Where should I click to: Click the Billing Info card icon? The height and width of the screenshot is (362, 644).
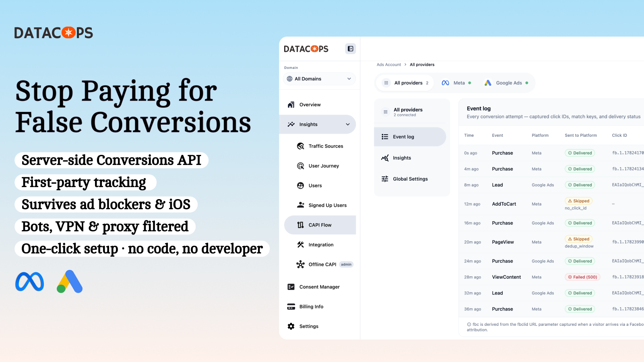tap(291, 306)
